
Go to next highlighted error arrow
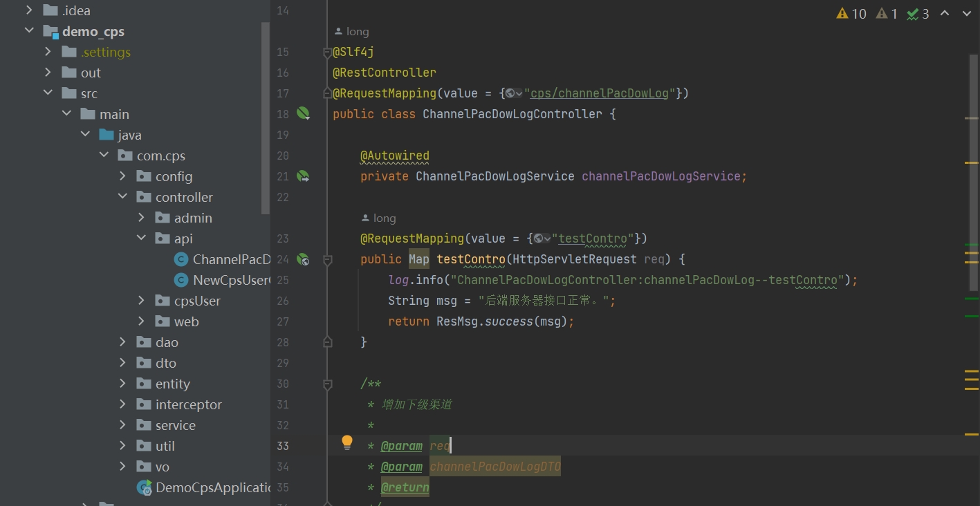967,13
